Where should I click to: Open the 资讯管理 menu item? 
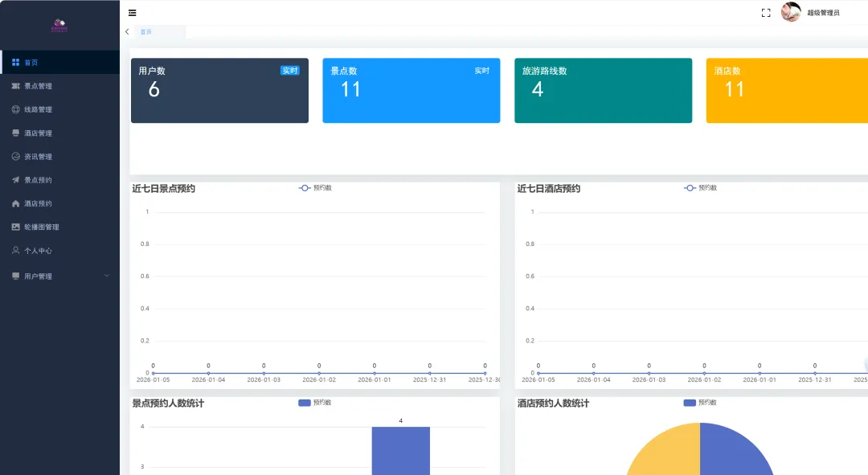pyautogui.click(x=59, y=157)
